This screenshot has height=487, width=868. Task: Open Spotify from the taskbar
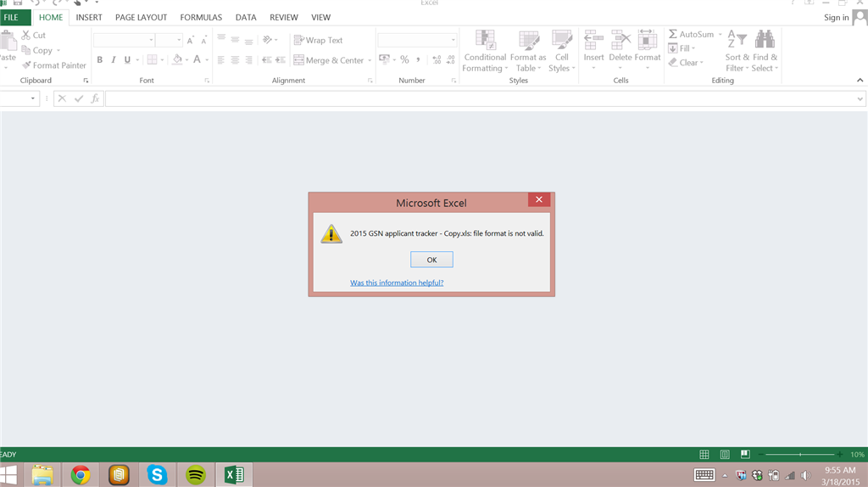tap(196, 475)
